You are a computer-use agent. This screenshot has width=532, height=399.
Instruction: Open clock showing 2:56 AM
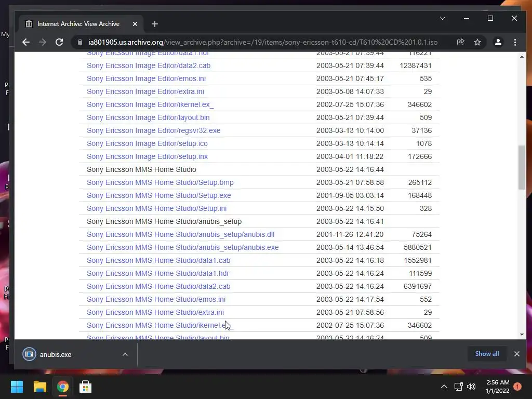point(497,387)
